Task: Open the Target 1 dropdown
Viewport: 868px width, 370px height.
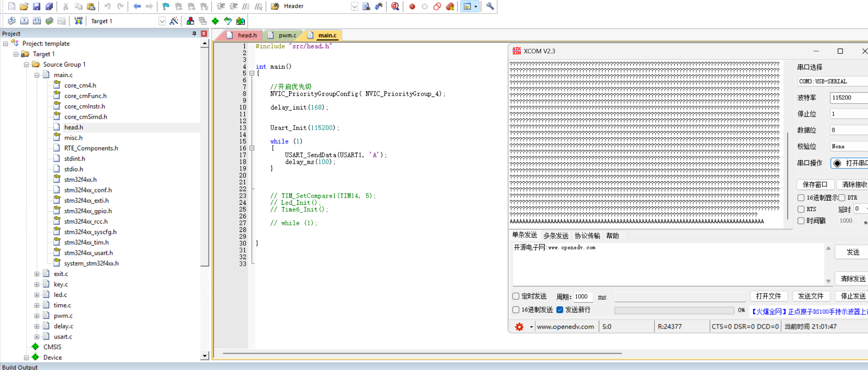Action: (162, 21)
